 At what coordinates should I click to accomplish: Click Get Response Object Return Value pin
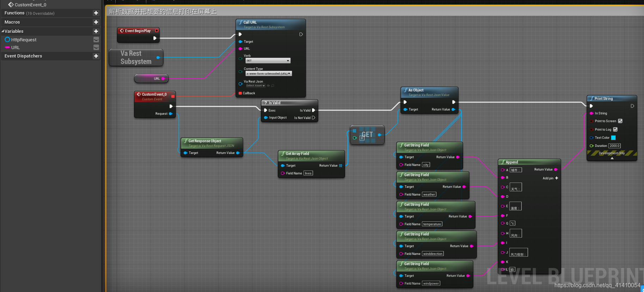coord(238,153)
